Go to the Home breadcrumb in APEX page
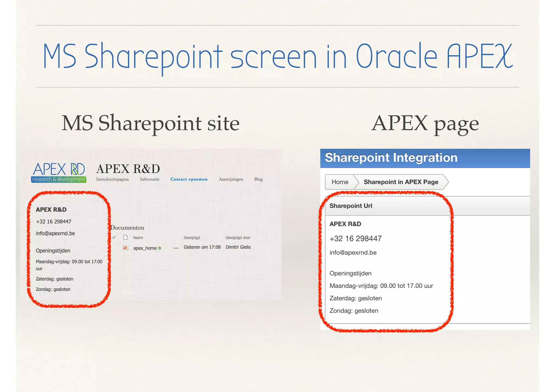555x392 pixels. [340, 182]
